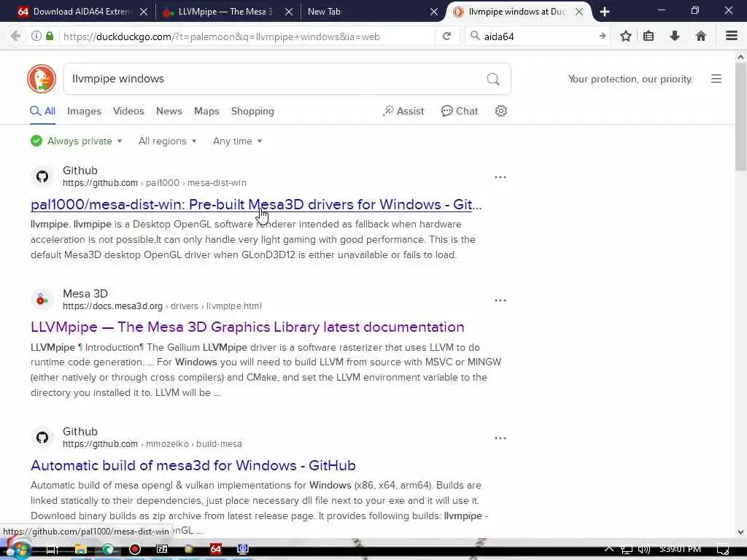Open Task View on the taskbar
This screenshot has height=560, width=747.
coord(53,549)
